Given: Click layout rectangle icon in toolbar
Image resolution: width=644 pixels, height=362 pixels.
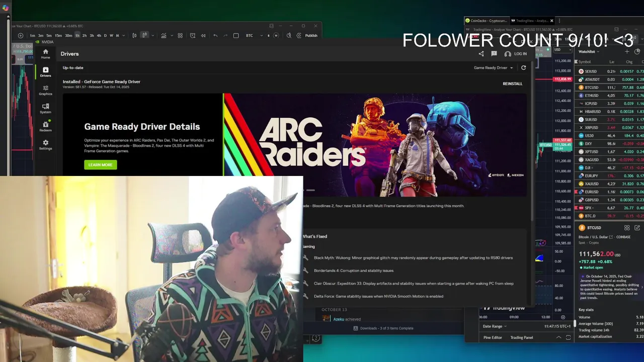Looking at the screenshot, I should tap(236, 36).
